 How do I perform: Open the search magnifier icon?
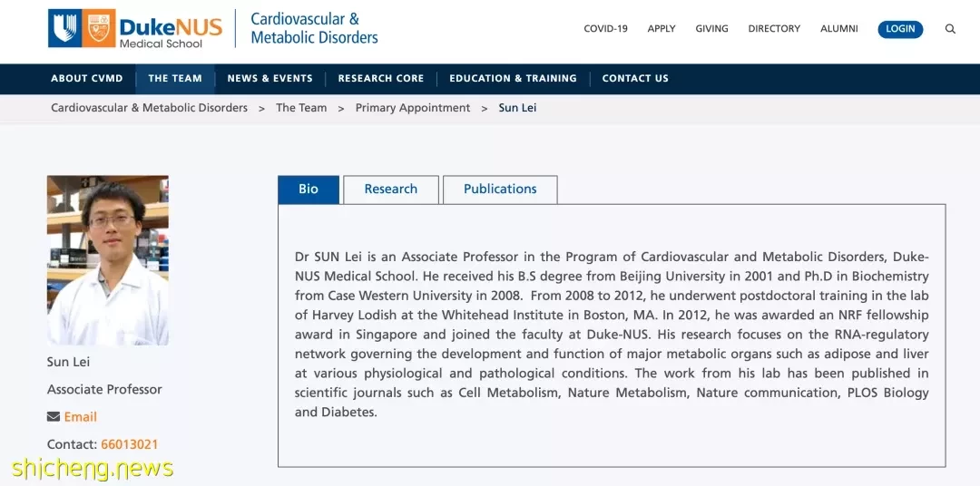pos(950,29)
